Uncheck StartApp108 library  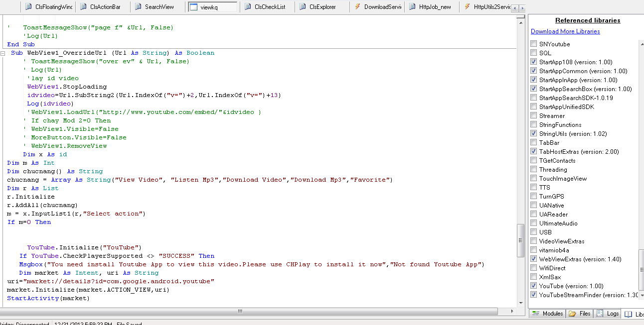point(534,62)
